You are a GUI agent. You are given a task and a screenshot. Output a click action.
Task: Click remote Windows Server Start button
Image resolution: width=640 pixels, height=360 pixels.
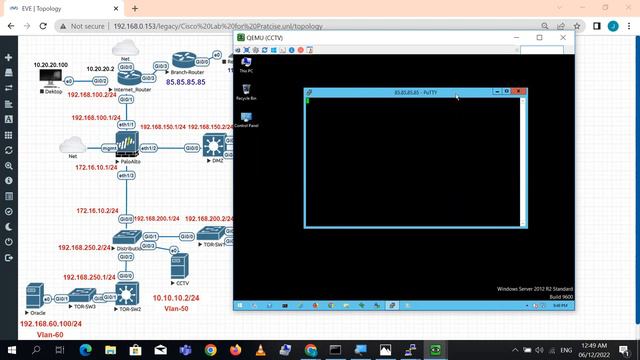240,305
